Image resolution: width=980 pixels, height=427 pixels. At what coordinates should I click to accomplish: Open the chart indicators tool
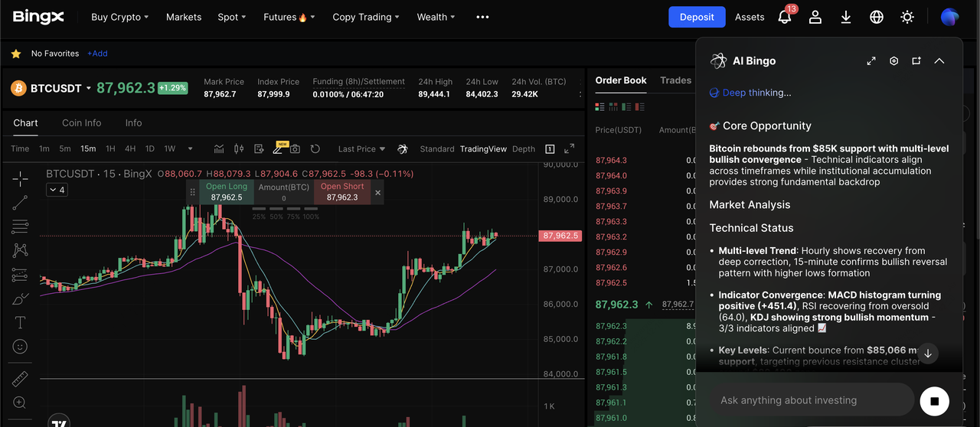tap(219, 148)
